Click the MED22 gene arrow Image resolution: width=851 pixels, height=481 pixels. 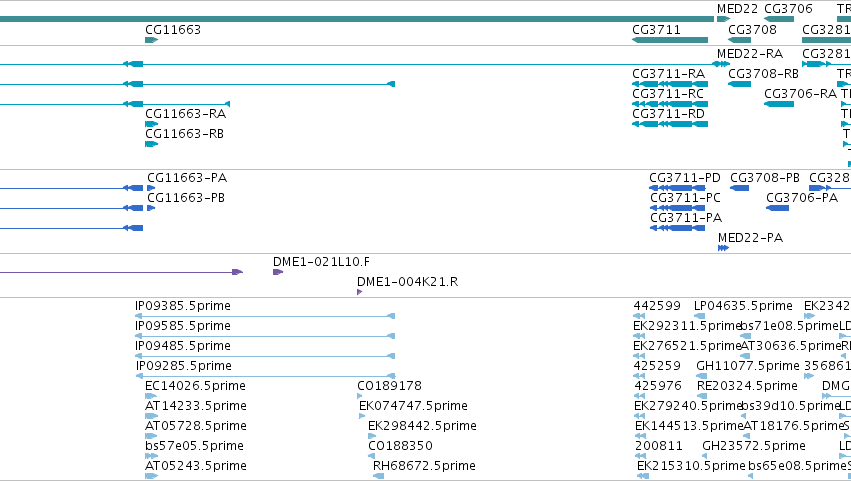723,19
